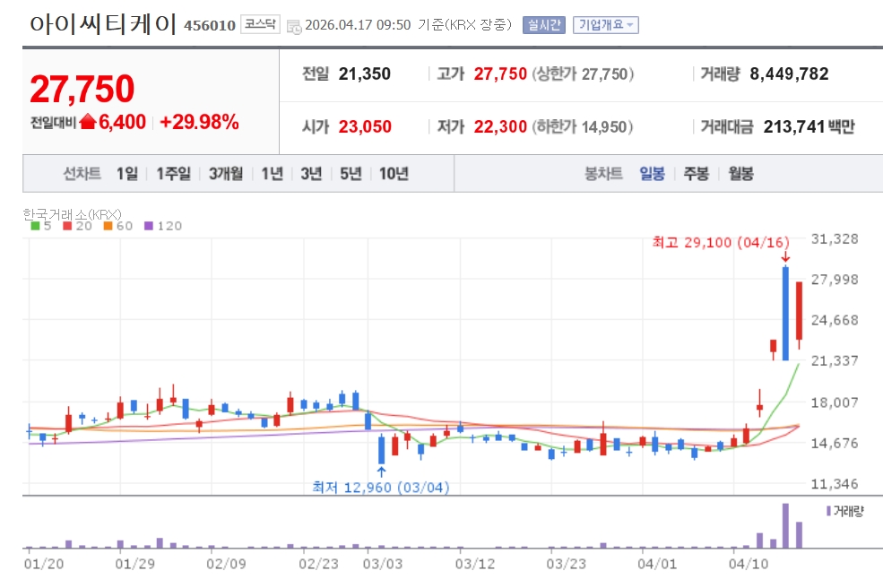This screenshot has height=588, width=883.
Task: Click the 최저 12,960 (03/04) annotation
Action: (x=381, y=488)
